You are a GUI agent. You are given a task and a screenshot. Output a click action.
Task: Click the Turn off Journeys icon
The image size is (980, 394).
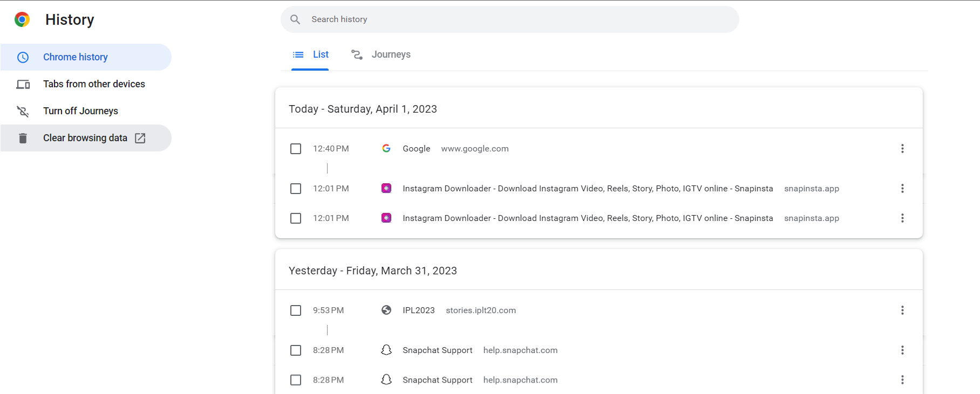click(x=23, y=111)
